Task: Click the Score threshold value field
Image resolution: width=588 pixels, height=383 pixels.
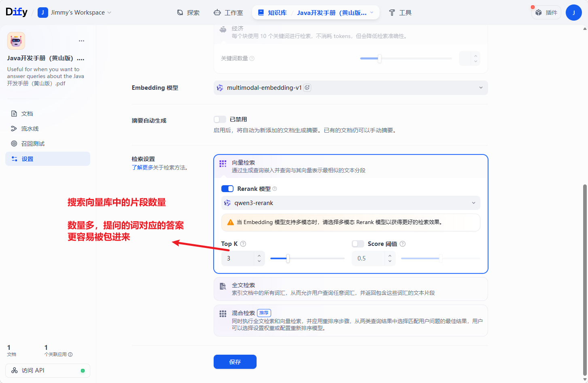Action: click(x=369, y=258)
